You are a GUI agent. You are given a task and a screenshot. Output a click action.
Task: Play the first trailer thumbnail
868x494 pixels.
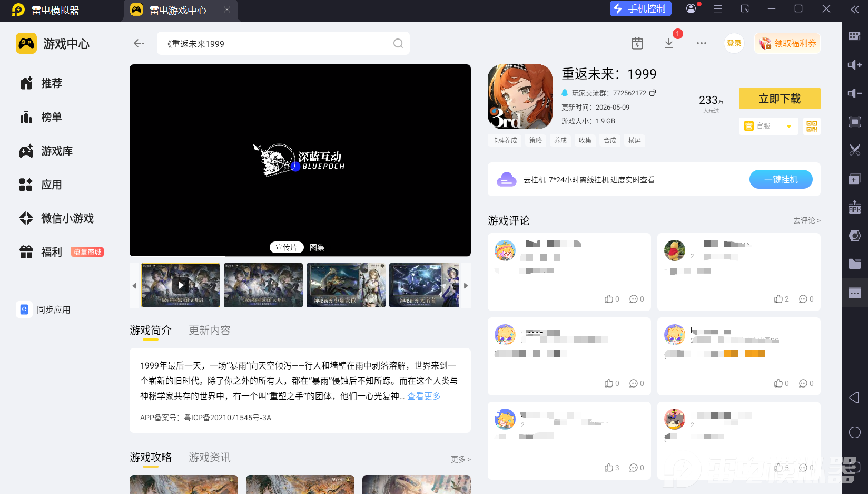(x=181, y=285)
